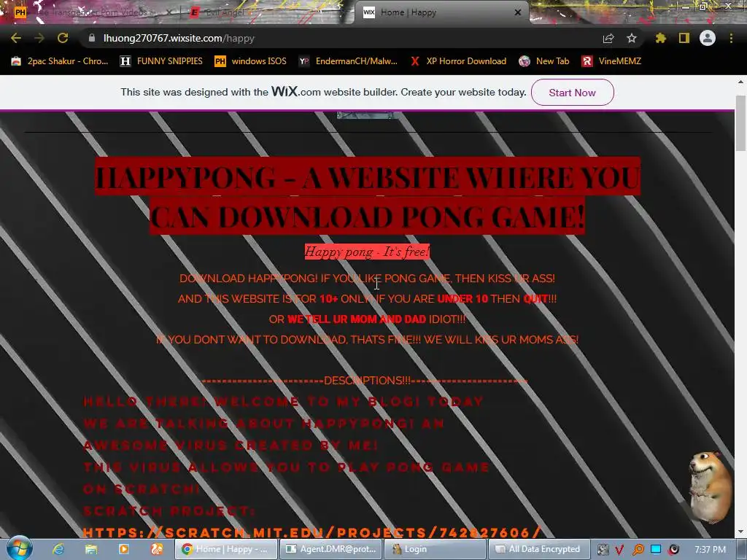Click the first gray system tray icon
Viewport: 747px width, 560px height.
[603, 550]
